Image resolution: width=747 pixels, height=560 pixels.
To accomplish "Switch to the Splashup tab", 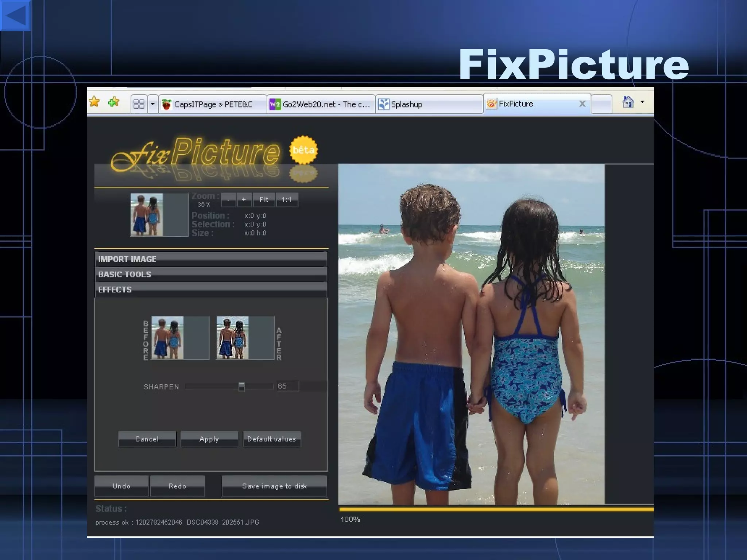I will (x=429, y=104).
